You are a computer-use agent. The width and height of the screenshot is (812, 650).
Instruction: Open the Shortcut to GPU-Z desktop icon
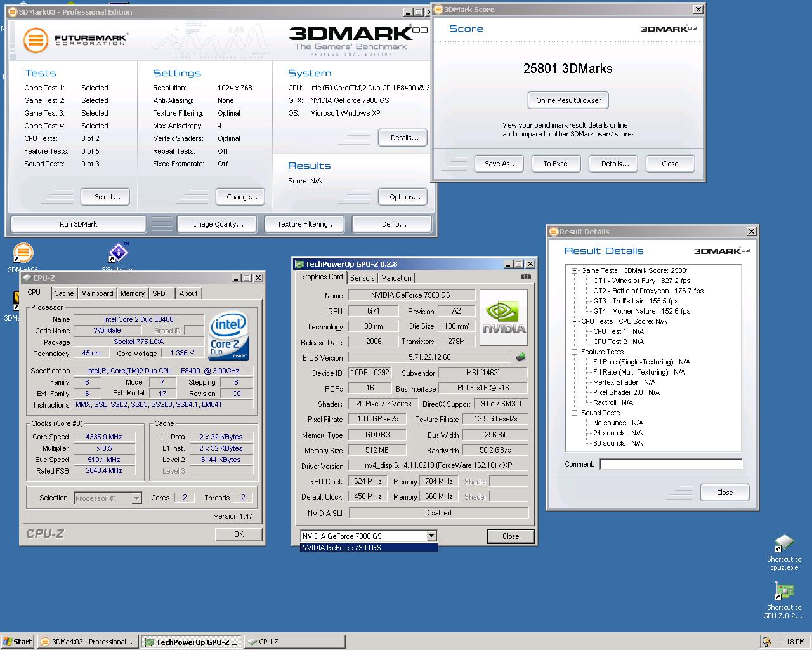pos(784,600)
